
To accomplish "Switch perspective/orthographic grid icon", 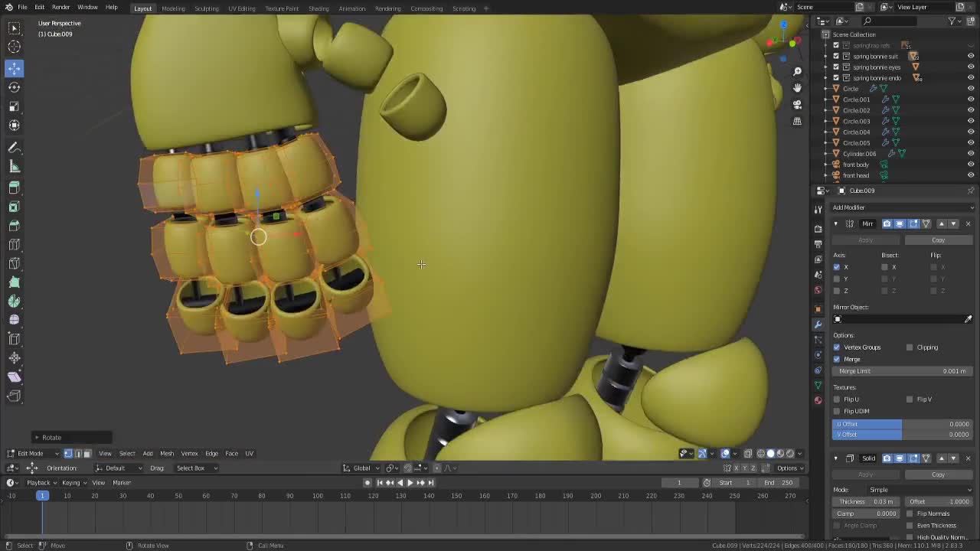I will click(797, 121).
